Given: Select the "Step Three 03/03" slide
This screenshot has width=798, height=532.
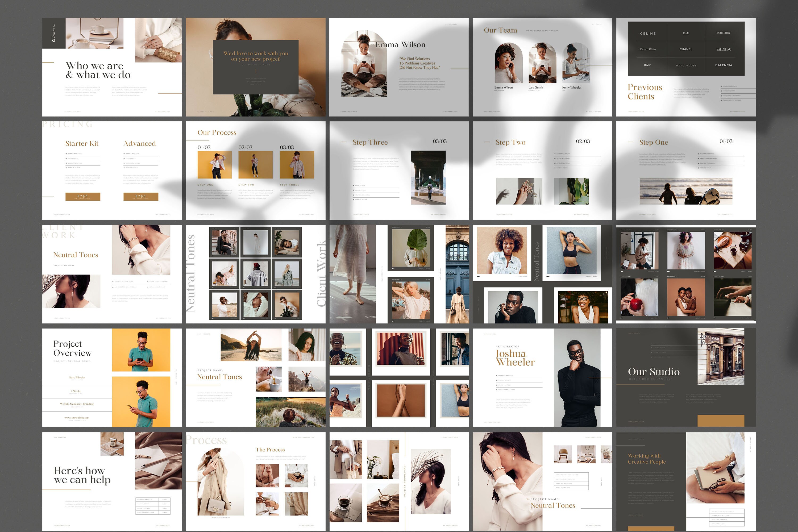Looking at the screenshot, I should coord(371,142).
